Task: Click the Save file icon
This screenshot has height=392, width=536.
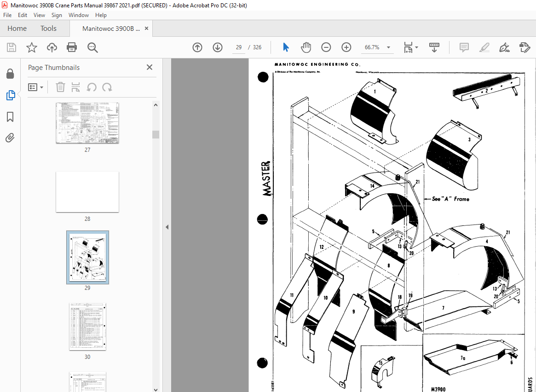Action: 12,47
